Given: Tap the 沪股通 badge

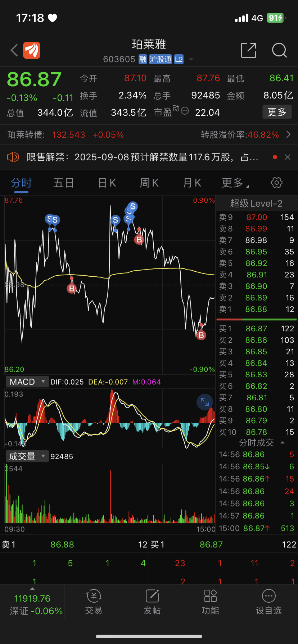Looking at the screenshot, I should 161,59.
